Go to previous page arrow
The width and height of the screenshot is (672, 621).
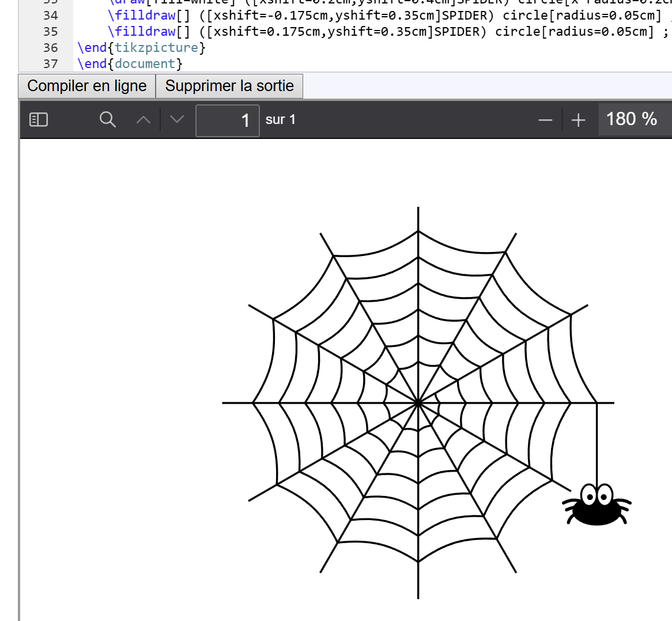[x=144, y=120]
